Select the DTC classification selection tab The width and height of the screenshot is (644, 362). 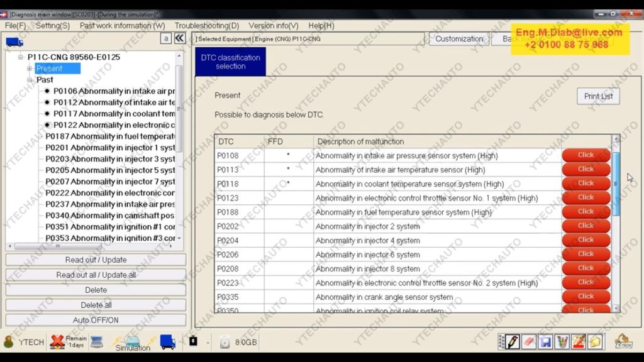230,62
